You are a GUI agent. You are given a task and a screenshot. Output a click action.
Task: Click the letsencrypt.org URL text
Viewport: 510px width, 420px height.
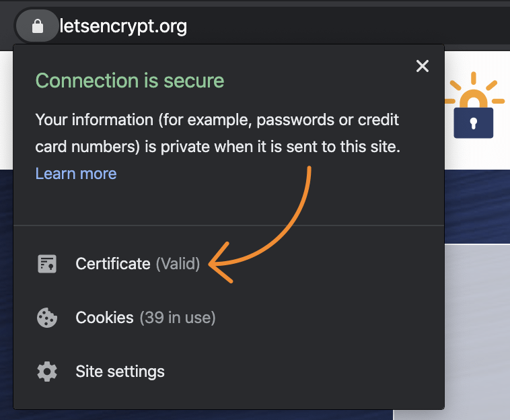click(x=123, y=26)
